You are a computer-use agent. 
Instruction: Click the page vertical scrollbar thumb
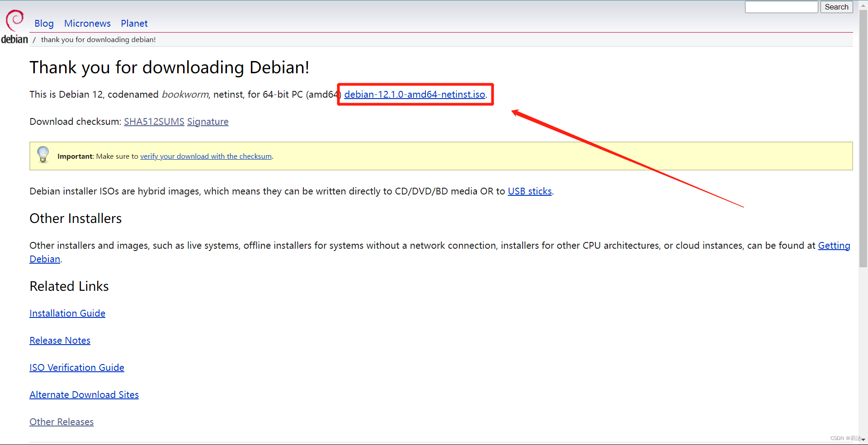(863, 138)
